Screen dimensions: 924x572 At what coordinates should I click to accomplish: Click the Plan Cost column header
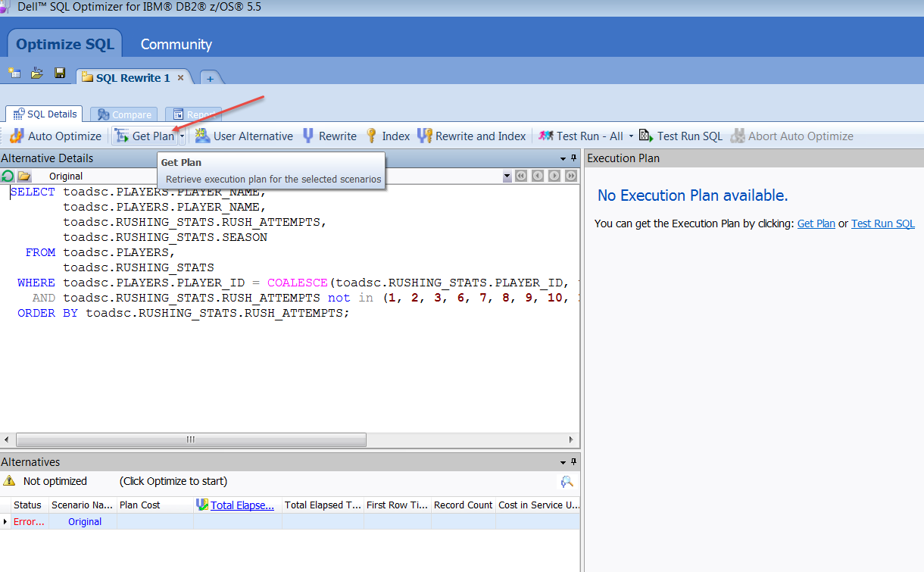click(155, 505)
